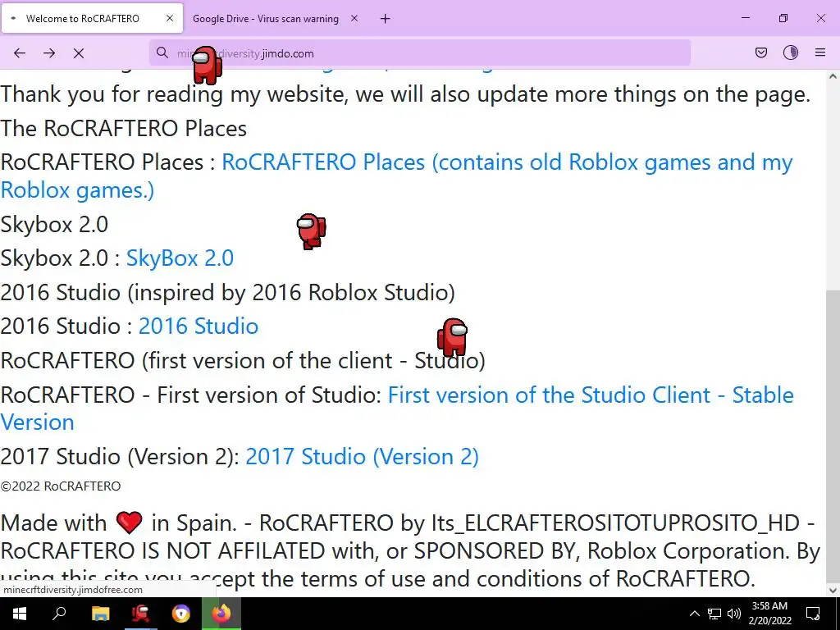The image size is (840, 630).
Task: Open File Explorer from the taskbar
Action: pyautogui.click(x=100, y=614)
